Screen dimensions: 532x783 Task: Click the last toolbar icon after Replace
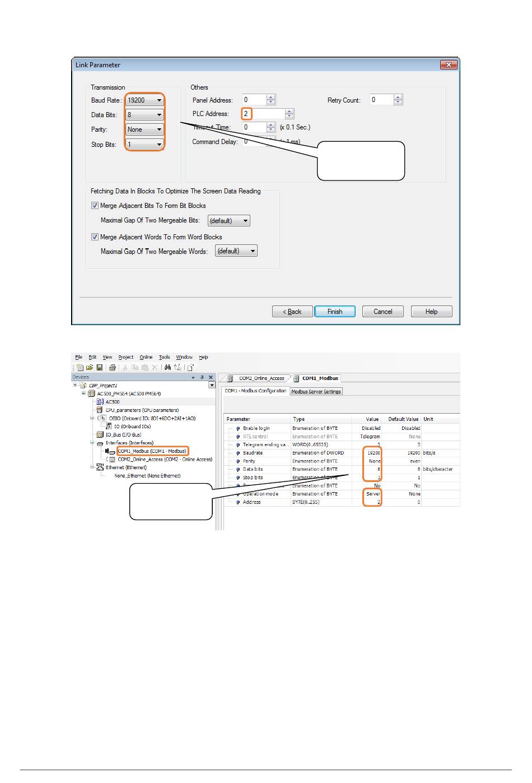tap(190, 368)
